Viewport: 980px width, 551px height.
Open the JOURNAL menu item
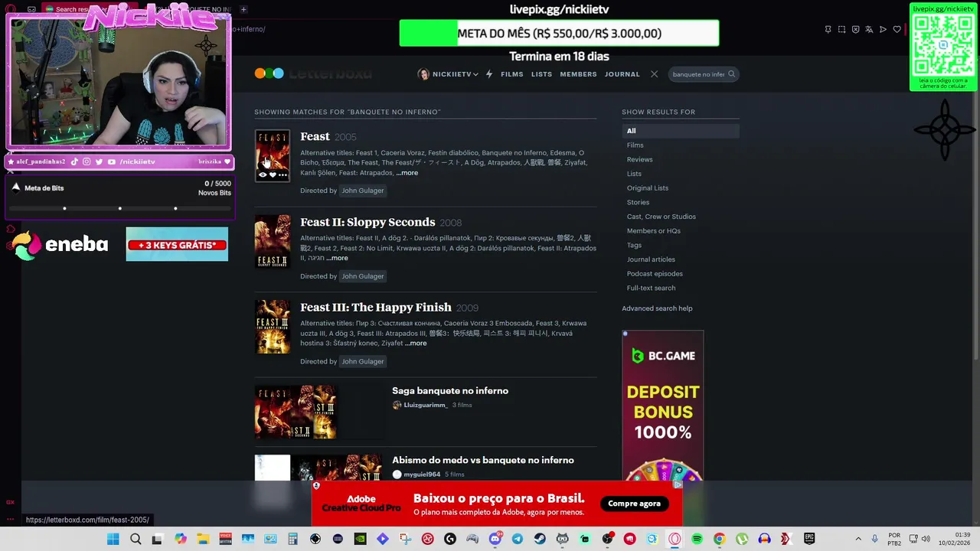point(622,74)
